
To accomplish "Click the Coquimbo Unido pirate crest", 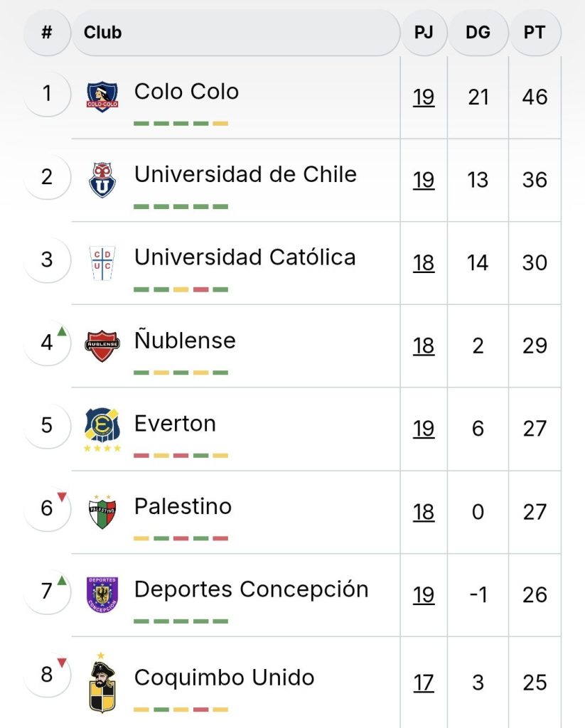I will pos(102,682).
